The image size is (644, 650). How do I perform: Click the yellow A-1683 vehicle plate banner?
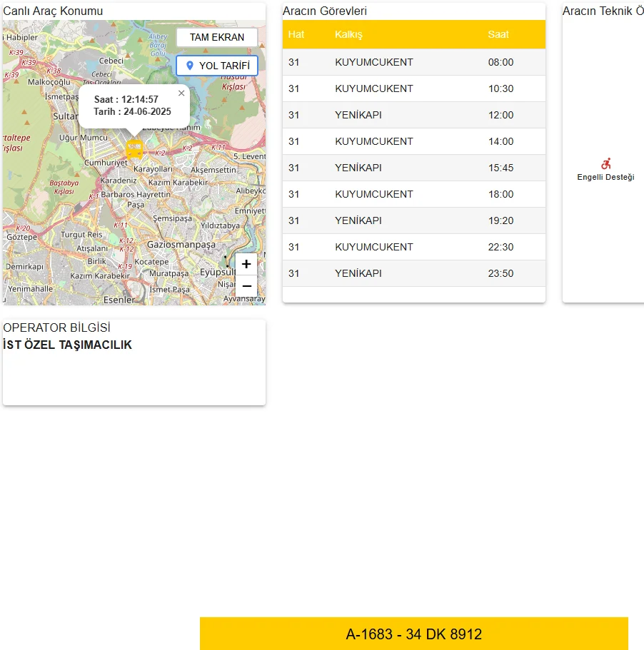click(413, 634)
